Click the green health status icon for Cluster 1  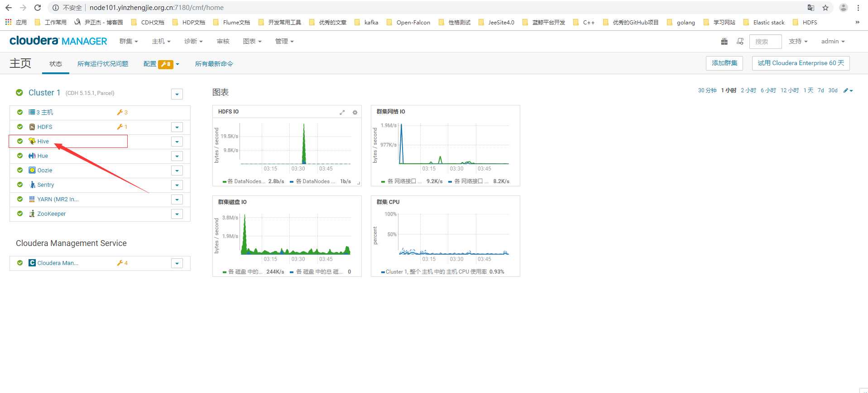tap(19, 93)
